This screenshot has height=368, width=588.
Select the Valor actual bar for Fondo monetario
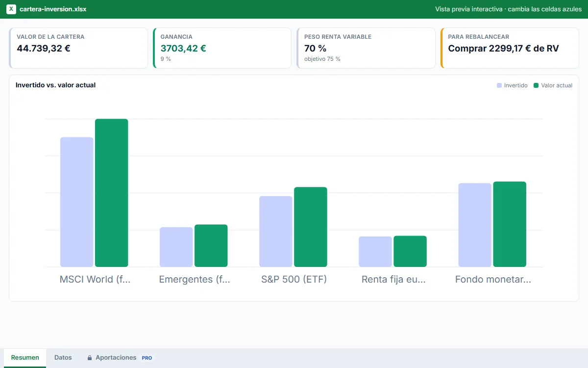coord(510,224)
